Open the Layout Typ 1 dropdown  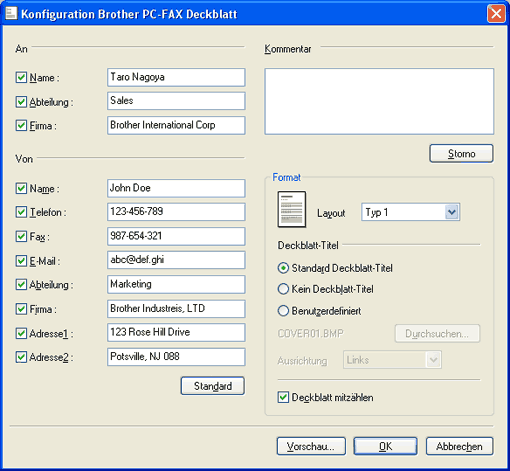coord(452,212)
